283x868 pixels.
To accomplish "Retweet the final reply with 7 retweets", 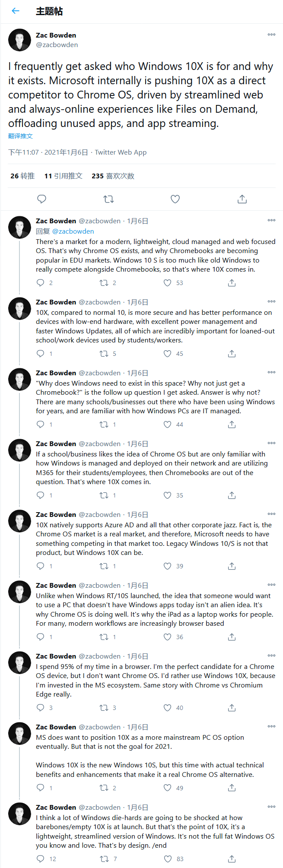I will click(104, 859).
